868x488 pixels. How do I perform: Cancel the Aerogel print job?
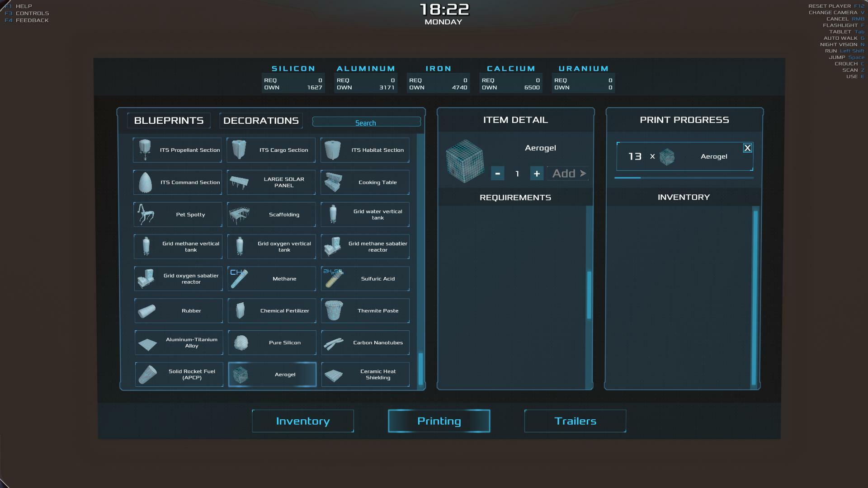pos(747,148)
